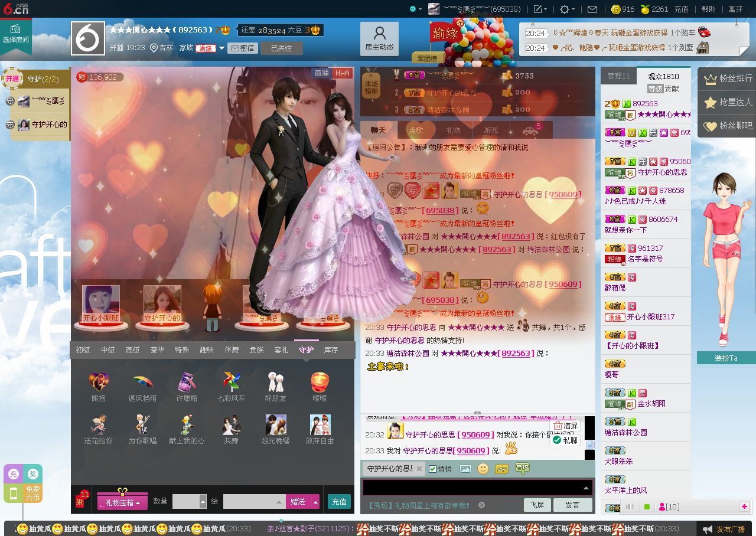The width and height of the screenshot is (756, 536).
Task: Click the 发言 send message button
Action: [572, 505]
